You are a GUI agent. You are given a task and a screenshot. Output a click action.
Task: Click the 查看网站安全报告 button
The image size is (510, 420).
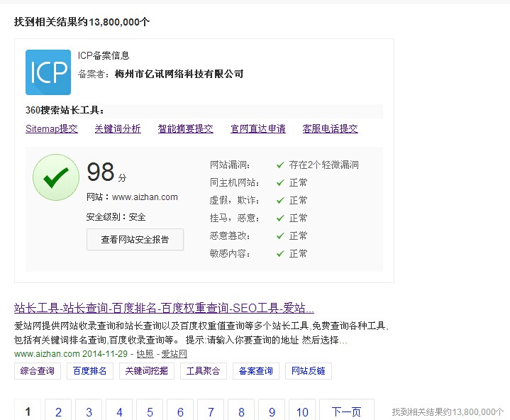(135, 240)
